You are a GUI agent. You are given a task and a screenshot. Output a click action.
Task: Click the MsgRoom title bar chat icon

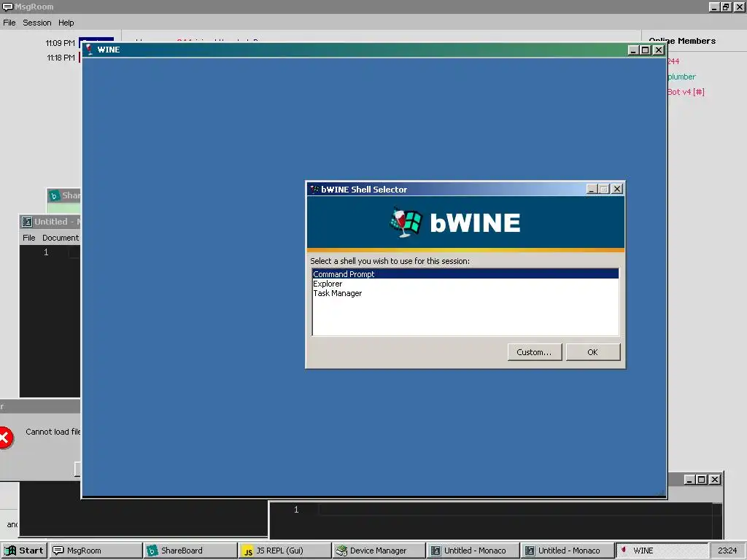point(7,7)
